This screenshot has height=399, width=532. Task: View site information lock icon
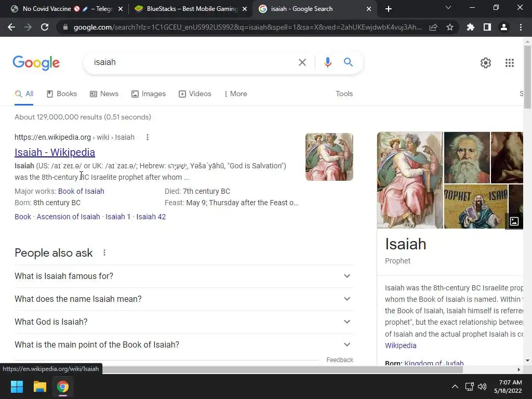[x=65, y=27]
